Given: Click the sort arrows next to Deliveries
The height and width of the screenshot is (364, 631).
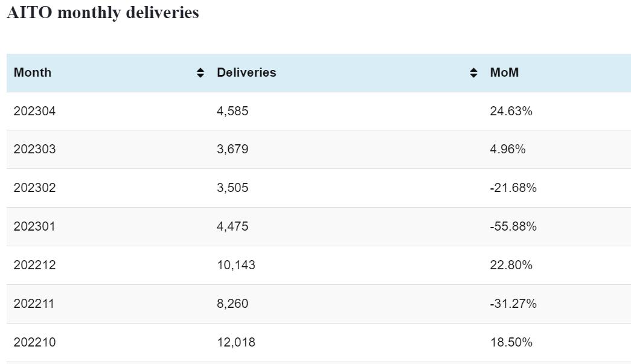Looking at the screenshot, I should (474, 73).
